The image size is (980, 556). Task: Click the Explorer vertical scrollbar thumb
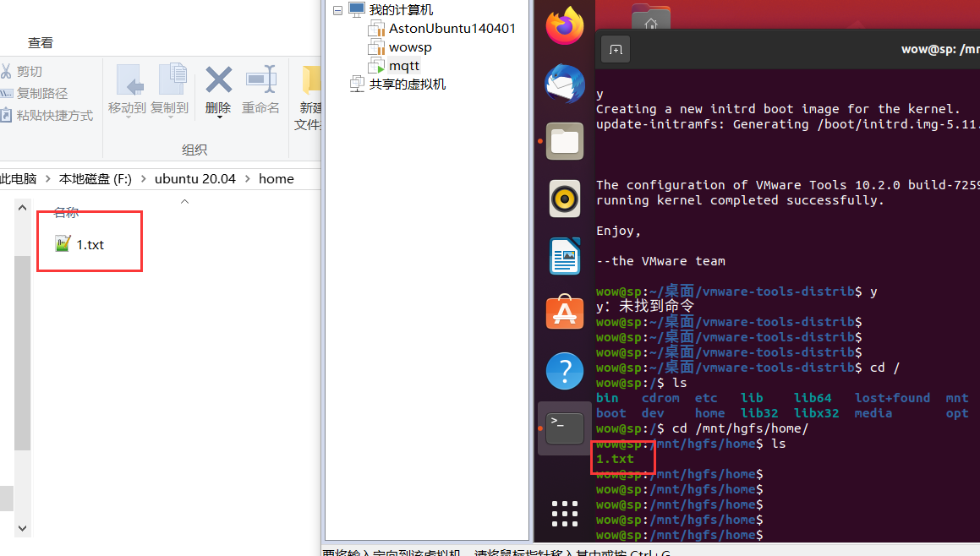pyautogui.click(x=23, y=353)
